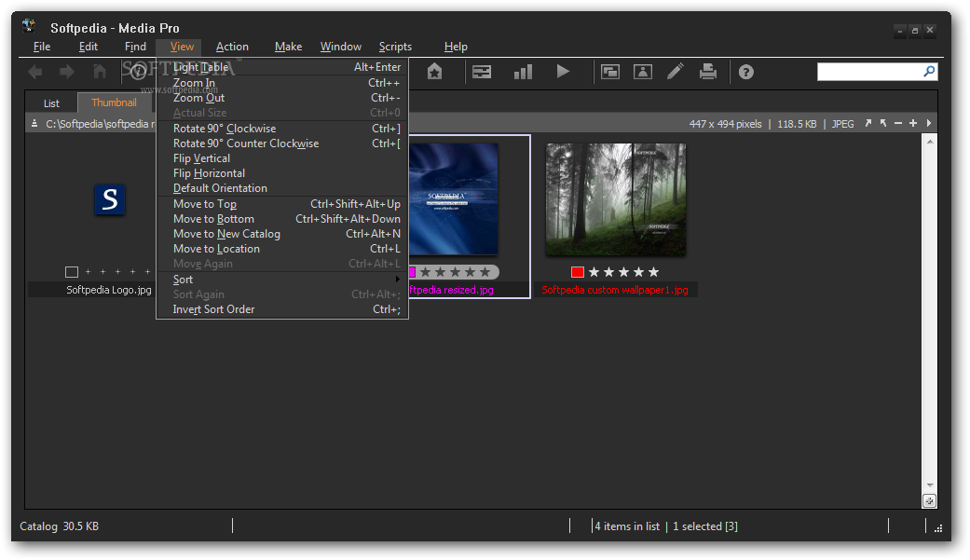Switch to the List tab
This screenshot has height=560, width=970.
pos(51,103)
